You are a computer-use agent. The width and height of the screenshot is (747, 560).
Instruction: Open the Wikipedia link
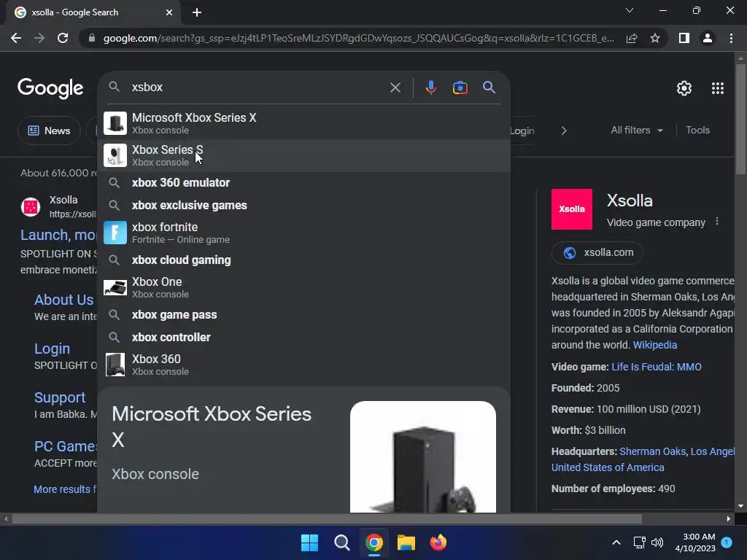click(x=654, y=345)
